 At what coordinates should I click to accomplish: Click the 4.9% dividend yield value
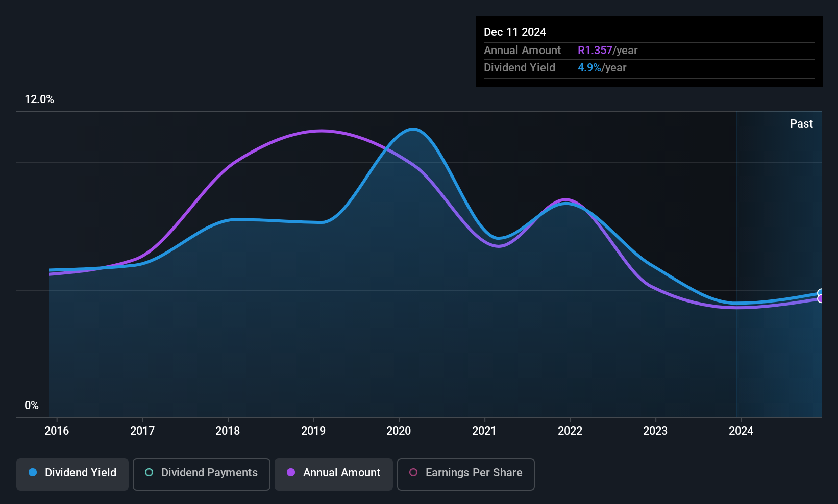pos(589,67)
